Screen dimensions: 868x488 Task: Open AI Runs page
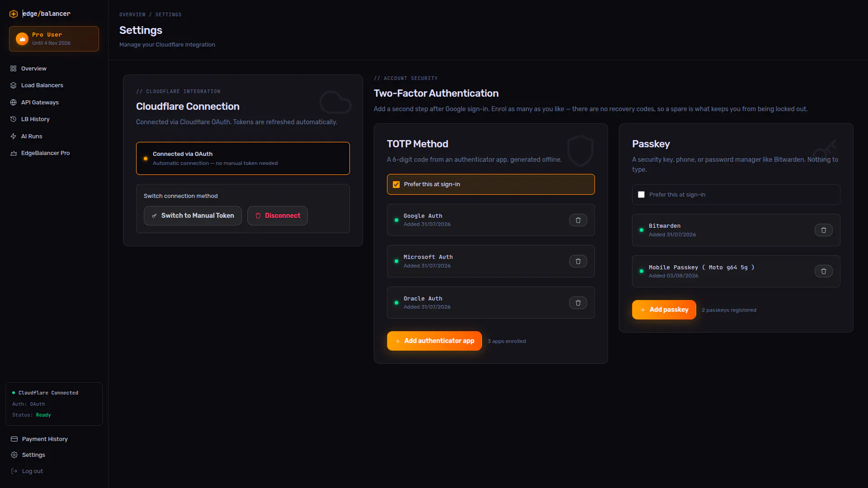(x=32, y=136)
